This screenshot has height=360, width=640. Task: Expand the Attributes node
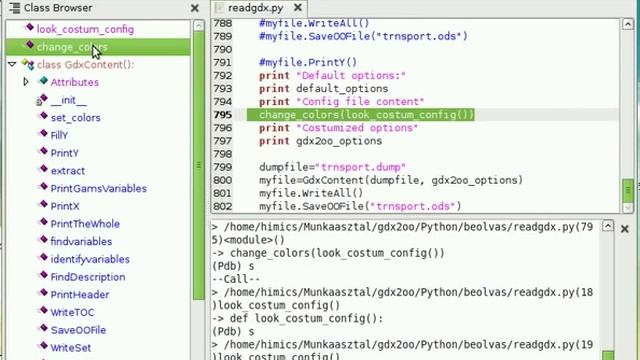[x=26, y=82]
